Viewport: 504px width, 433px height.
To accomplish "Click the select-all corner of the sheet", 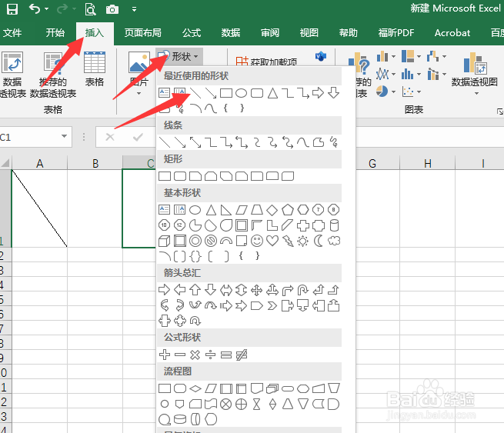I will tap(5, 163).
